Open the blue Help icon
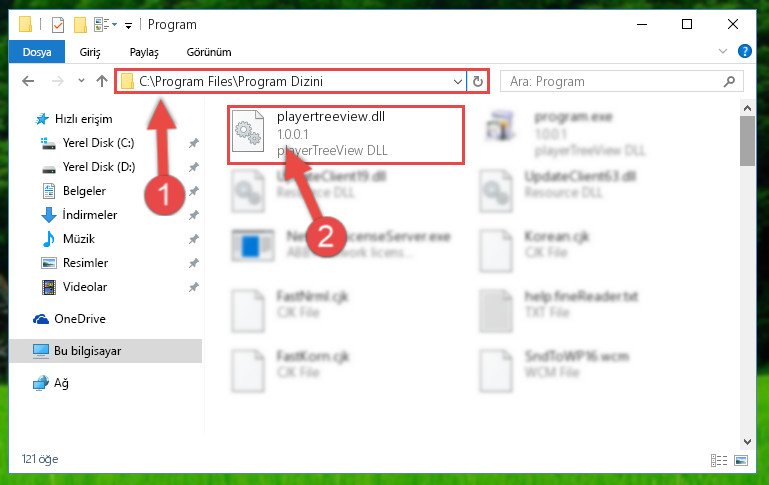Image resolution: width=769 pixels, height=485 pixels. coord(744,51)
